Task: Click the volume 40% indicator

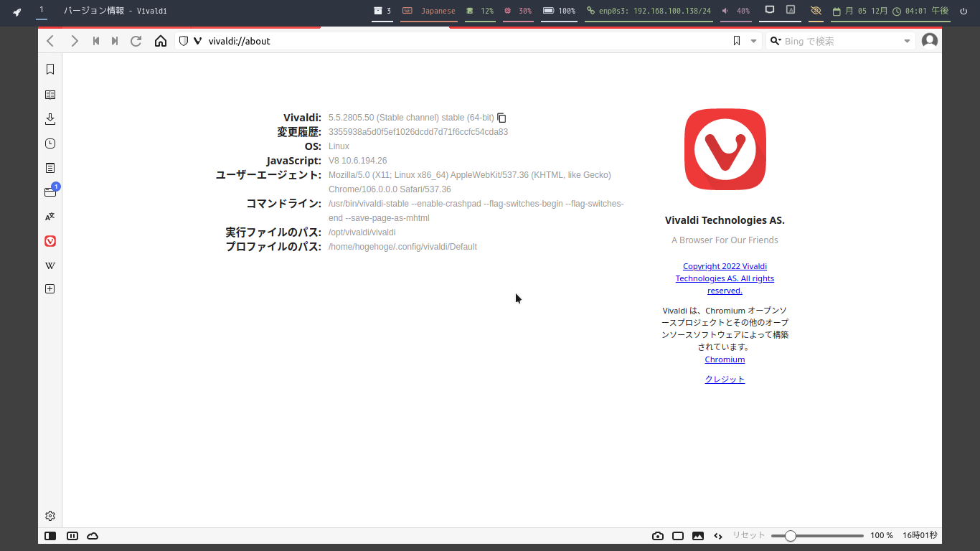Action: [x=735, y=11]
